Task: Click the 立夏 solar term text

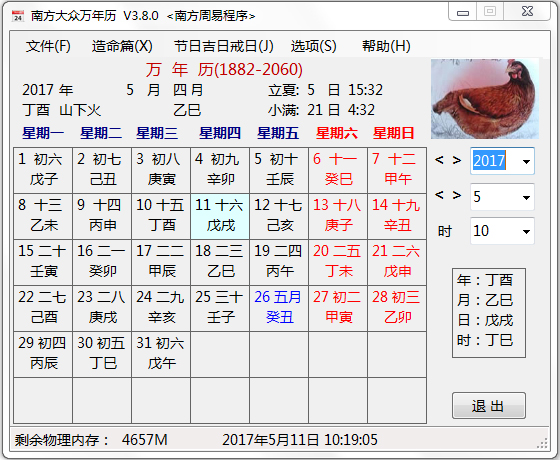Action: point(325,90)
